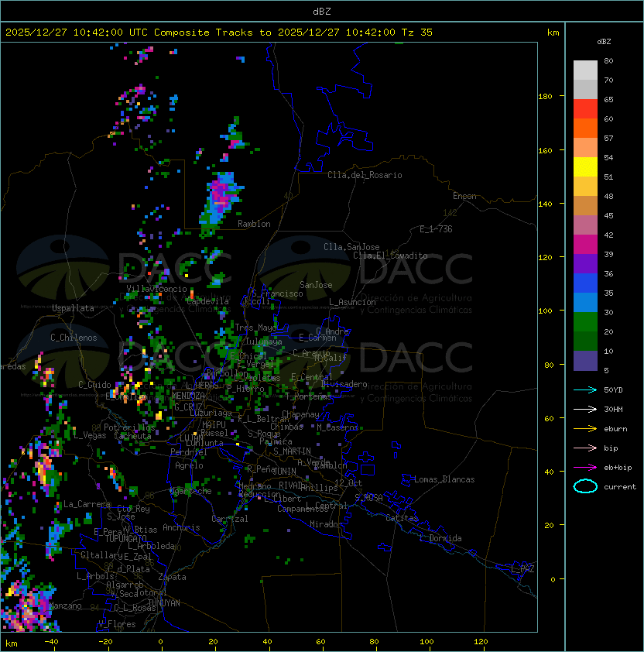Click the Clla.del_Rosario label
The height and width of the screenshot is (652, 644).
tap(365, 175)
